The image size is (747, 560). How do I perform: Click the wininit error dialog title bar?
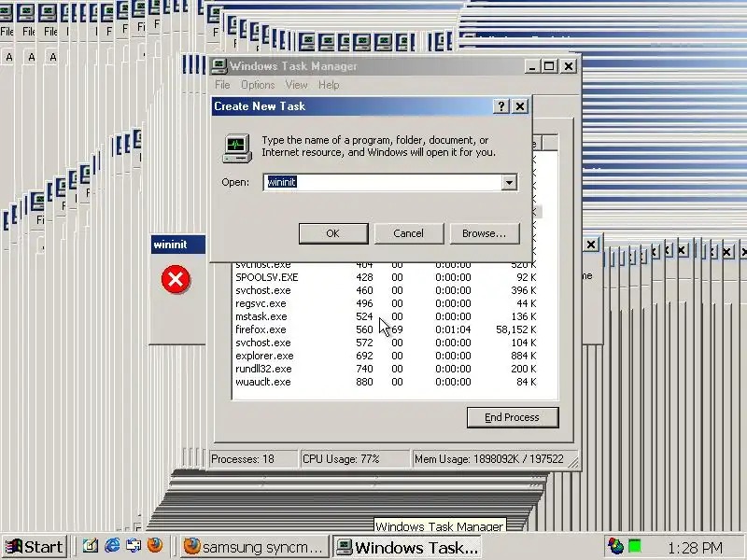point(177,245)
